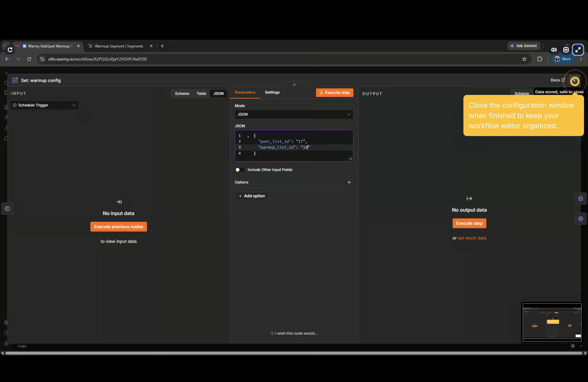Click the Ask Gemini button

[x=524, y=46]
